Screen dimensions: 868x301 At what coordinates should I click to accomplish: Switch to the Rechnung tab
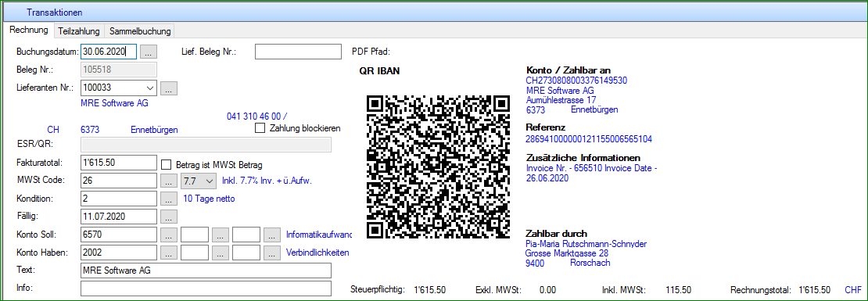tap(29, 30)
